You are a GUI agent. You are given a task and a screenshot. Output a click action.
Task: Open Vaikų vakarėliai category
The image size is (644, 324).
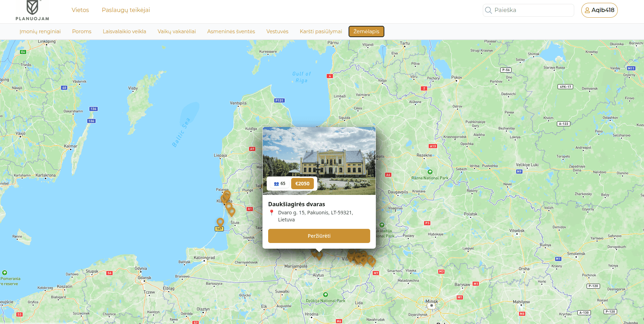(177, 31)
